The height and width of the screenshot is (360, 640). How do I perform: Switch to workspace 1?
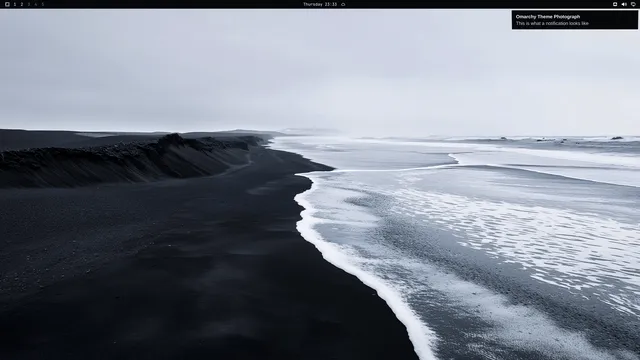click(15, 4)
